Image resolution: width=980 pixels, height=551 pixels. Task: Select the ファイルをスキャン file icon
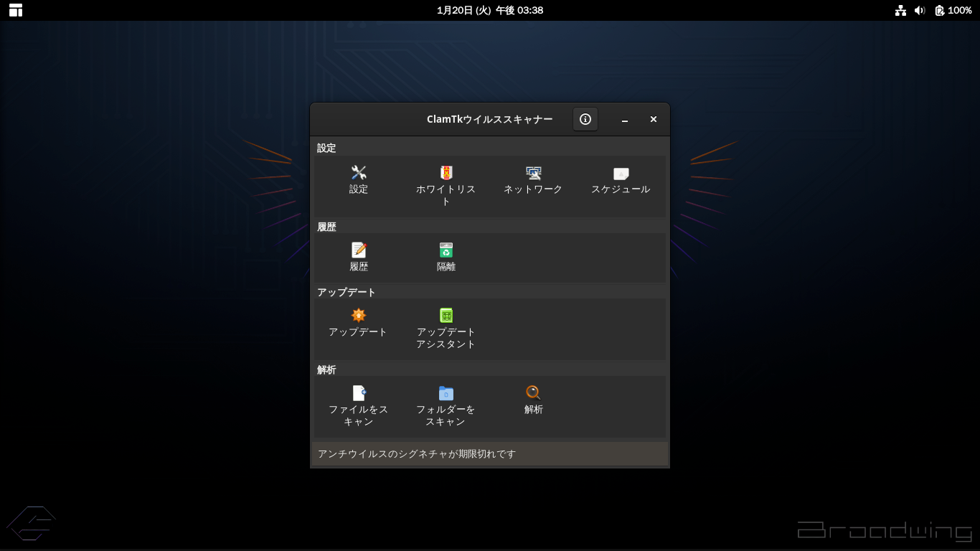click(x=359, y=392)
